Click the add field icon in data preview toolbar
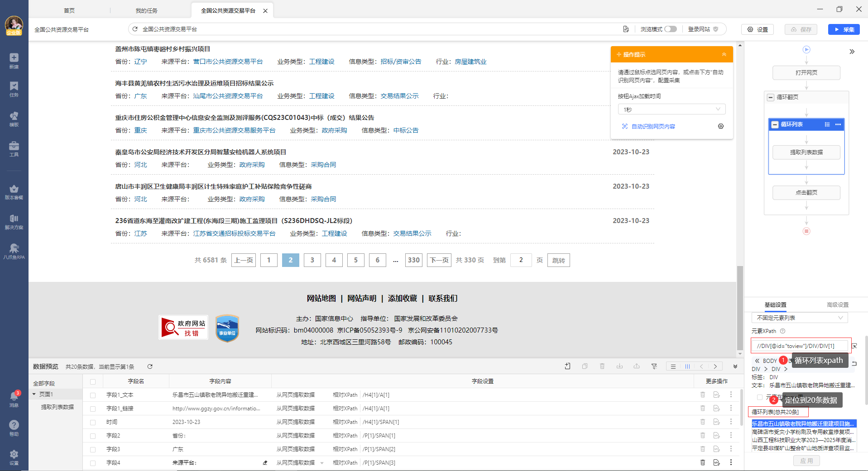Viewport: 868px width, 471px height. click(568, 366)
